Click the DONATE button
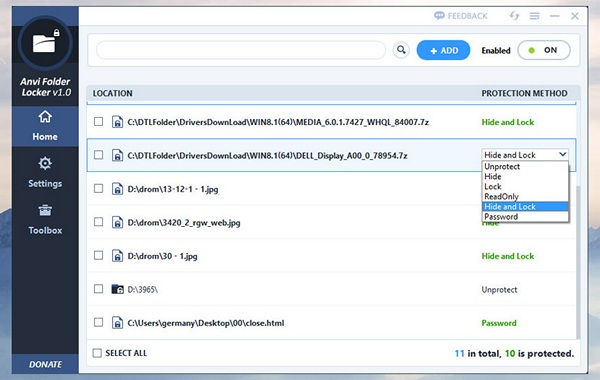 [45, 364]
